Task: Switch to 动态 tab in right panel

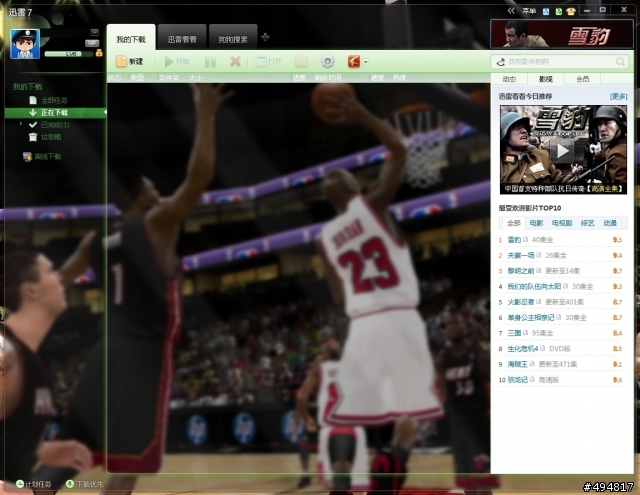Action: pos(509,79)
